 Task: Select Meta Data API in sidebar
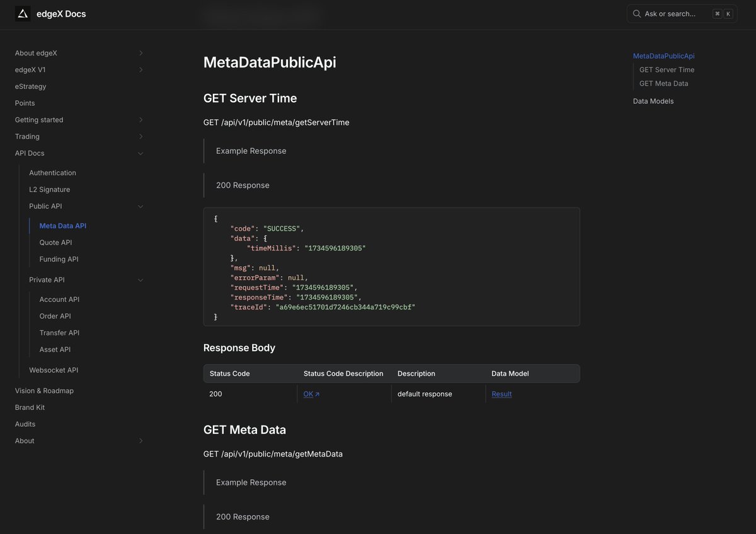coord(63,226)
